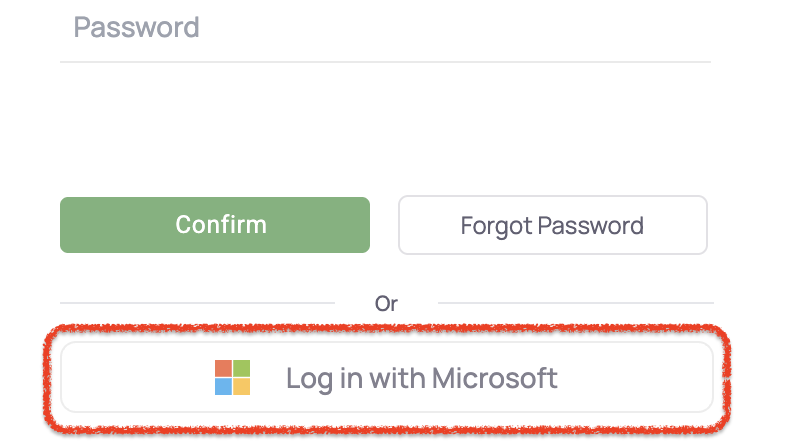Place cursor in the Password field

pos(385,28)
